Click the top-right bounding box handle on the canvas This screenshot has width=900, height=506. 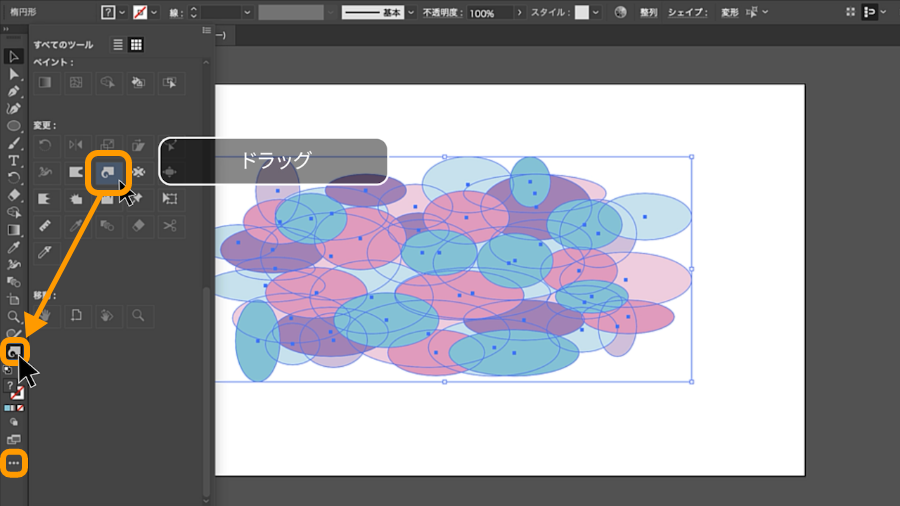[692, 157]
